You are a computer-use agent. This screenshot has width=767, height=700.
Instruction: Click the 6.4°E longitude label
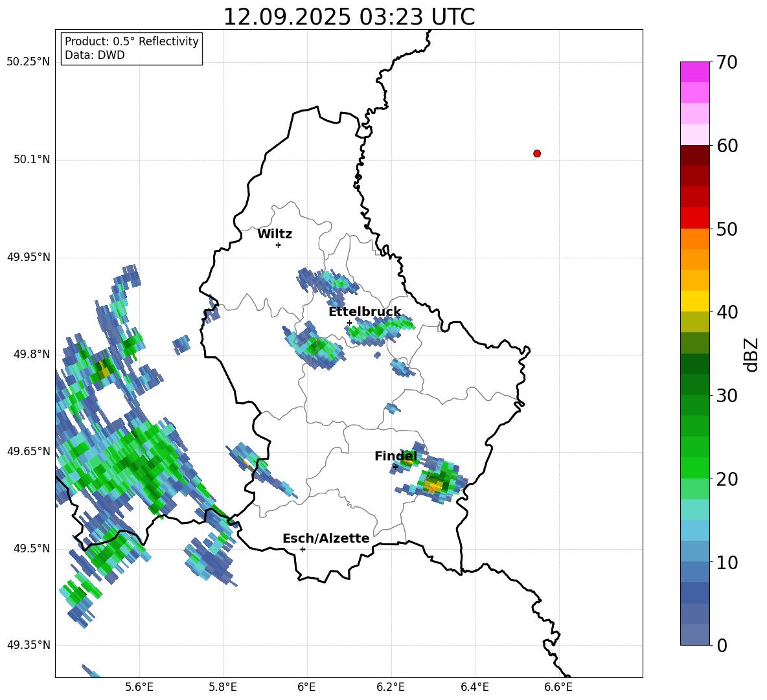474,687
